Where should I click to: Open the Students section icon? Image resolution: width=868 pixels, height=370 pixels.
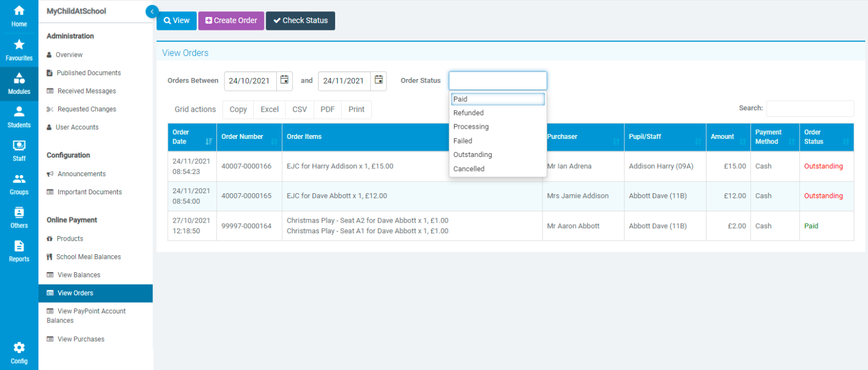click(19, 112)
